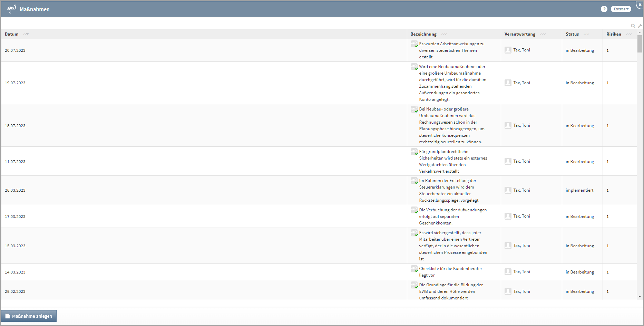Click measure icon for Bei Neubau- entry
The height and width of the screenshot is (326, 644).
click(414, 109)
